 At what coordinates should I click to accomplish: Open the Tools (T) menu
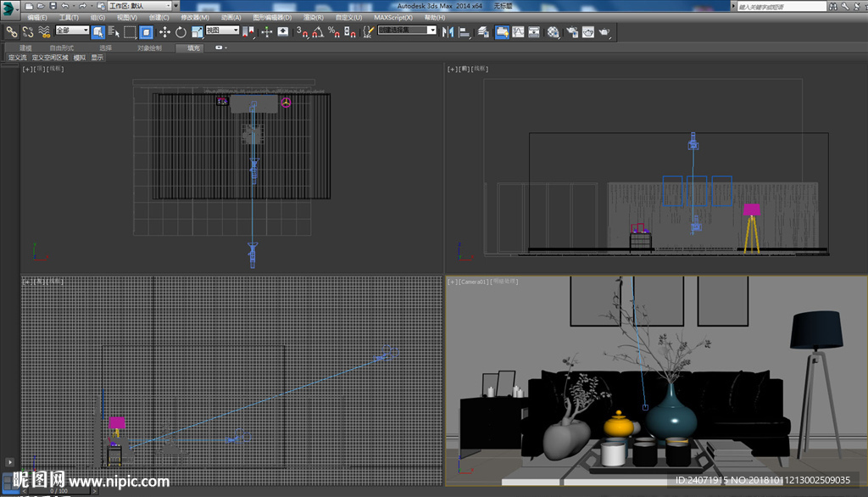69,18
